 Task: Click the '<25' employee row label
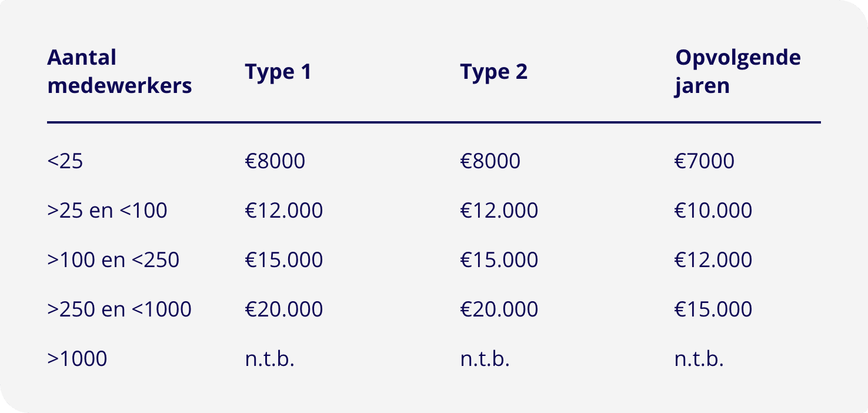[x=65, y=161]
